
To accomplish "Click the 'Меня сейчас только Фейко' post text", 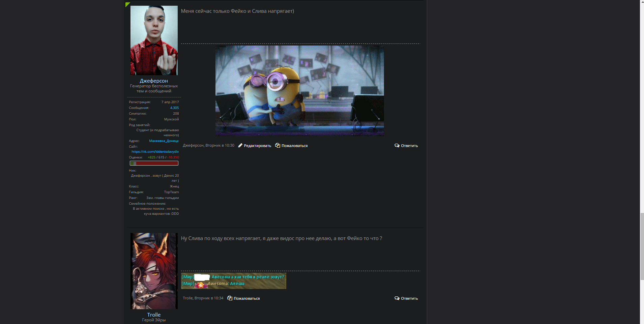I will pyautogui.click(x=237, y=11).
